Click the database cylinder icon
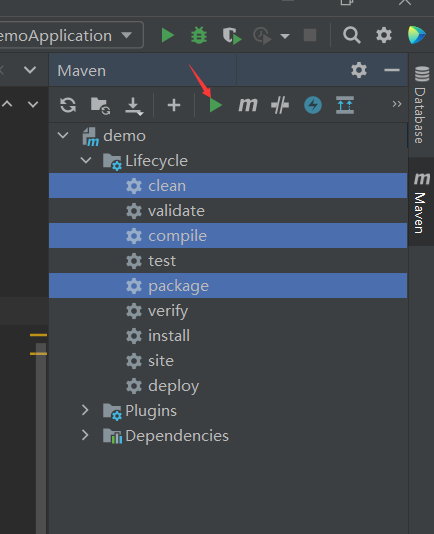The width and height of the screenshot is (434, 534). pos(422,74)
